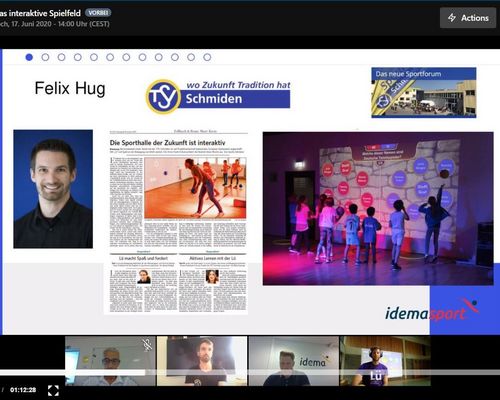Click the photo of kids at interactive wall

[378, 209]
